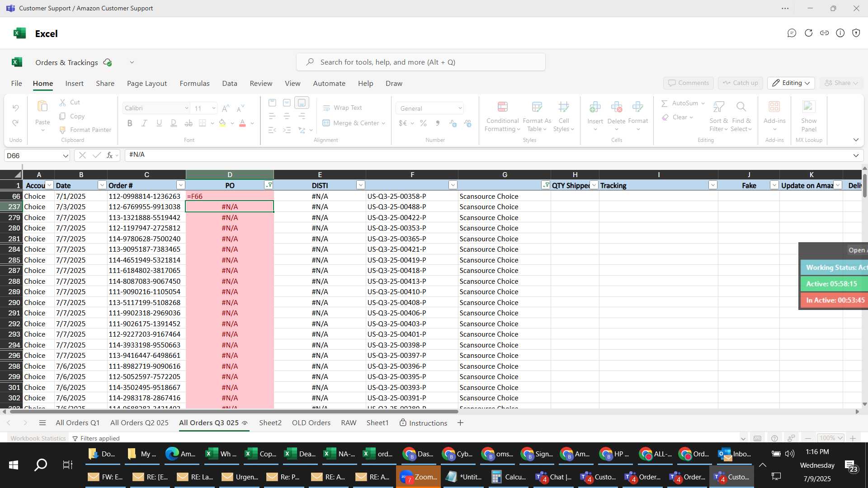The width and height of the screenshot is (868, 488).
Task: Open the Data ribbon tab
Action: point(230,84)
